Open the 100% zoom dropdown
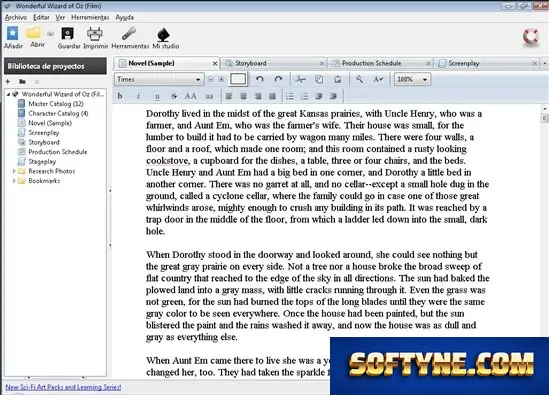549x395 pixels. pos(412,79)
